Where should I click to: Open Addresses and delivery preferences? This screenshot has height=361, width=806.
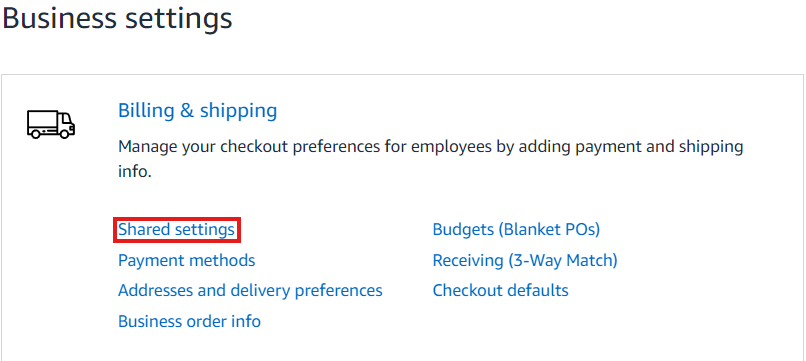pyautogui.click(x=250, y=291)
